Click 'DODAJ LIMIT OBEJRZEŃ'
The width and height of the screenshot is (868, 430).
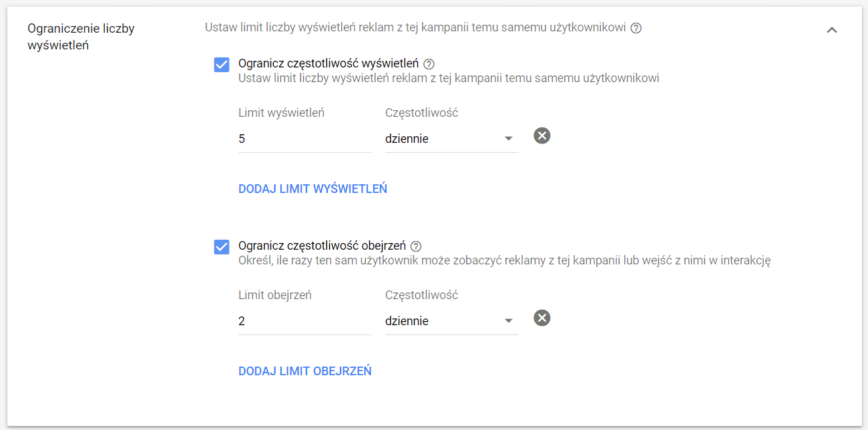tap(304, 371)
